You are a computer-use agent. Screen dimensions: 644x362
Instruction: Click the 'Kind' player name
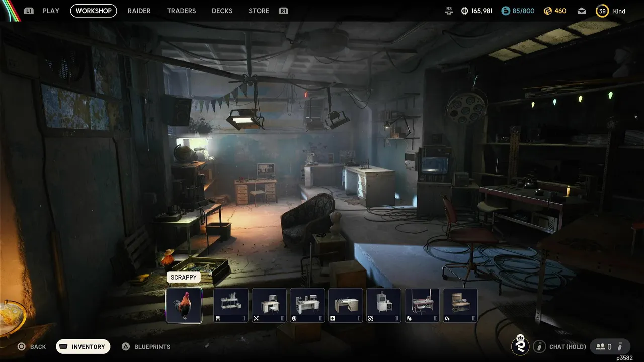(619, 11)
